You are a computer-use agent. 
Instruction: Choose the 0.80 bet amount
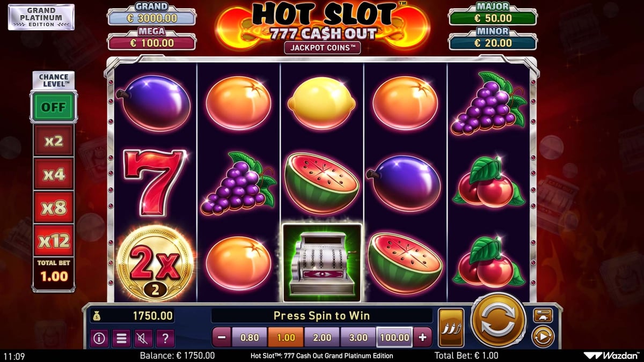click(250, 337)
